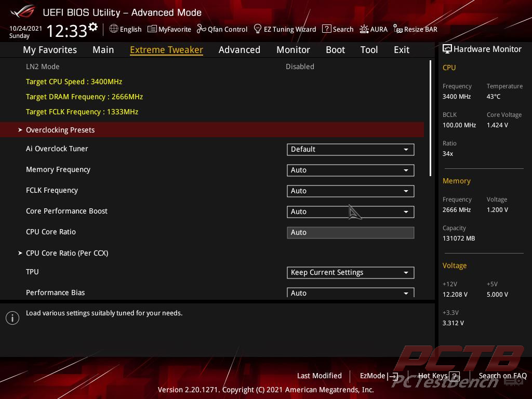Click Core Voltage 1.424 V value
The image size is (532, 399).
[497, 125]
